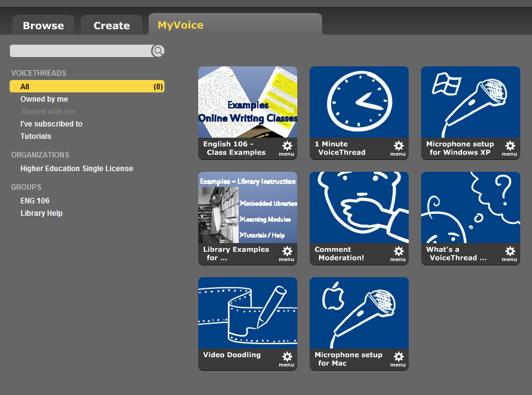This screenshot has width=532, height=395.
Task: Open gear menu for Microphone setup for Mac
Action: pyautogui.click(x=398, y=359)
